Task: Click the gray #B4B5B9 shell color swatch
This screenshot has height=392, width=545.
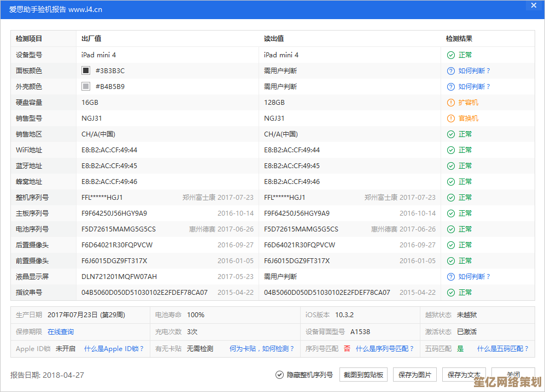Action: [x=86, y=87]
